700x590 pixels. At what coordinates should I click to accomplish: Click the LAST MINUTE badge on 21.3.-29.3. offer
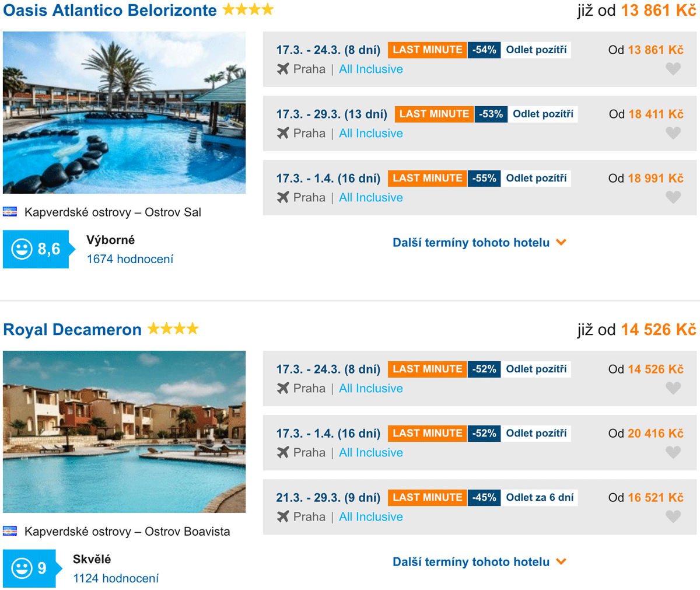(427, 497)
